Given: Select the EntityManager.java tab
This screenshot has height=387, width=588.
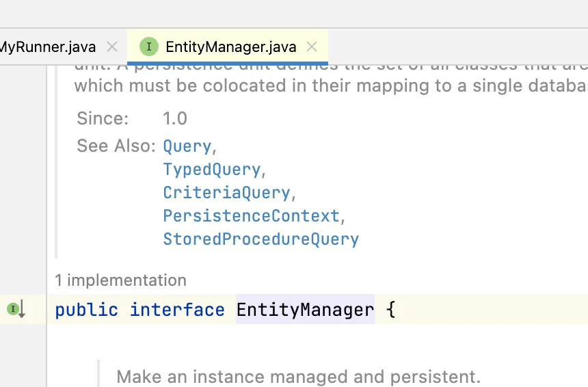Looking at the screenshot, I should click(230, 46).
